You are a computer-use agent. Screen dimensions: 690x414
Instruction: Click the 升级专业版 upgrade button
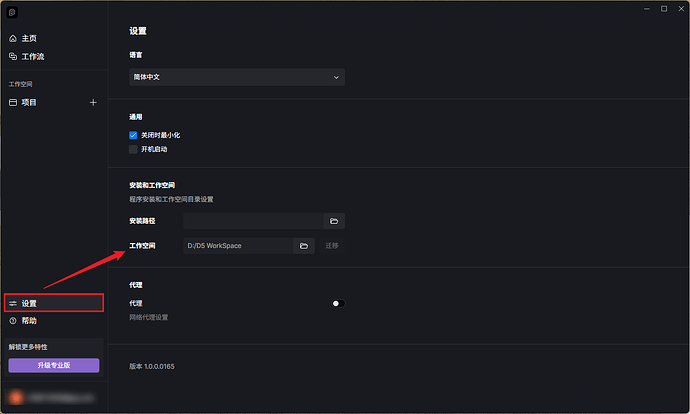pyautogui.click(x=54, y=366)
